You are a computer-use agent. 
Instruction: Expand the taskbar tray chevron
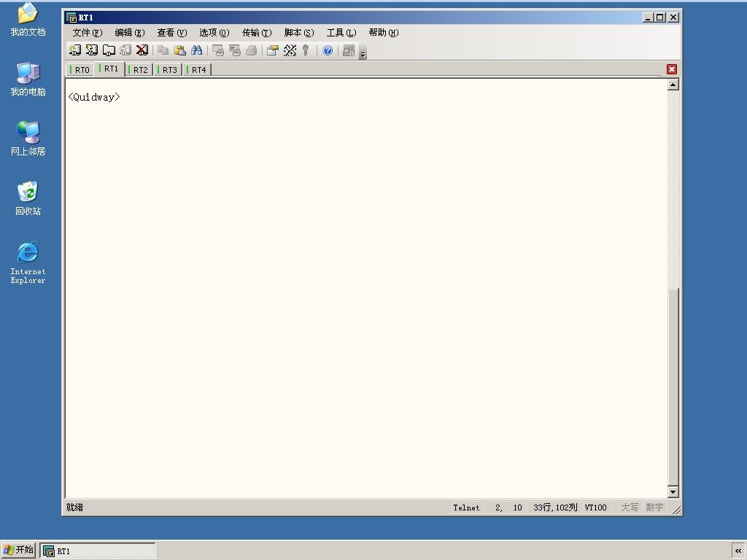point(738,551)
